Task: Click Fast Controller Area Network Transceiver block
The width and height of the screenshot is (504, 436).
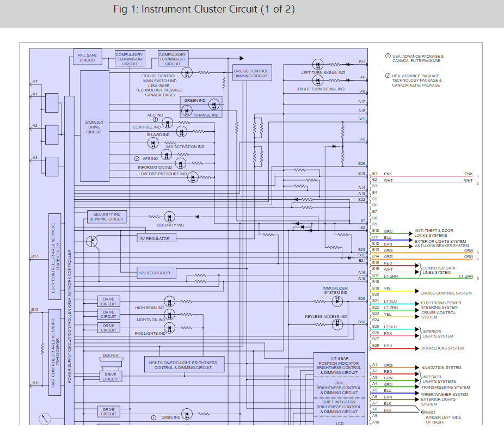Action: tap(55, 352)
